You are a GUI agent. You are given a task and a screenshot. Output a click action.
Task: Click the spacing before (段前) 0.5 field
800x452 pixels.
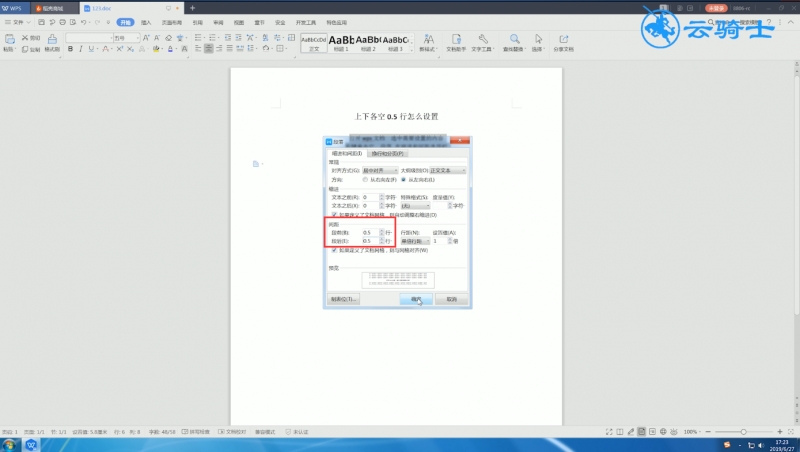[370, 233]
